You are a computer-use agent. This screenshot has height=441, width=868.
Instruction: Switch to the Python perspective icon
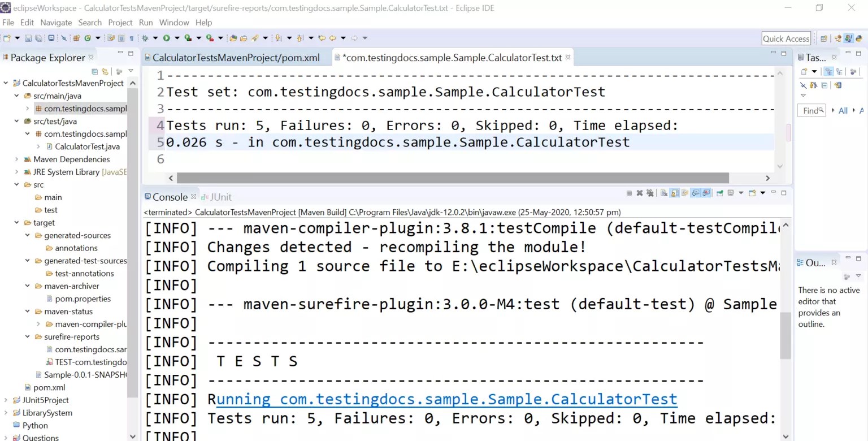pyautogui.click(x=859, y=38)
